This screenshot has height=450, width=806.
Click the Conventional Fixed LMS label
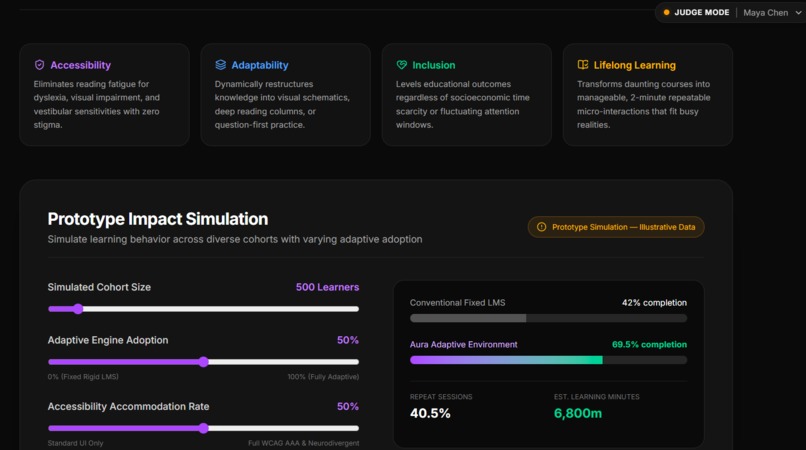457,302
